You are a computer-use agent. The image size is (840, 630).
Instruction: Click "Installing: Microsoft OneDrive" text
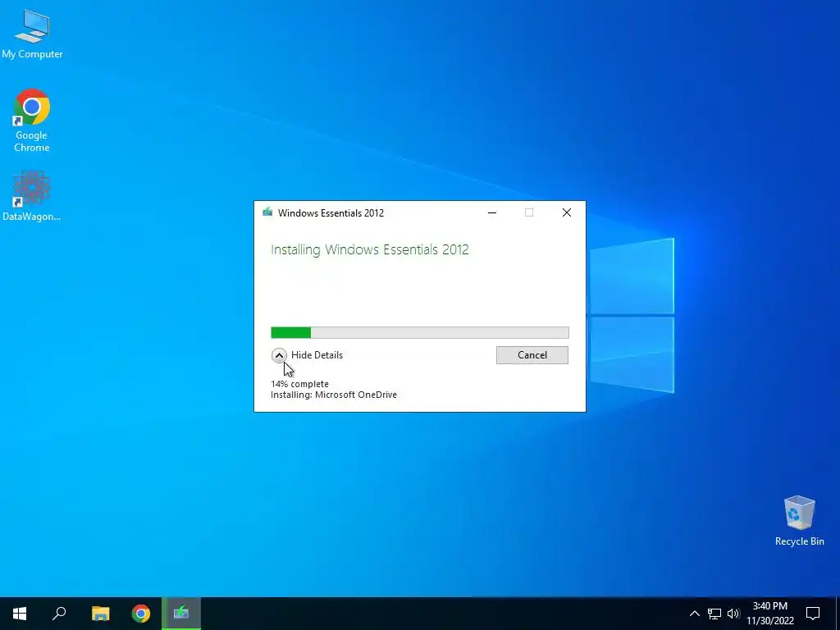[334, 395]
